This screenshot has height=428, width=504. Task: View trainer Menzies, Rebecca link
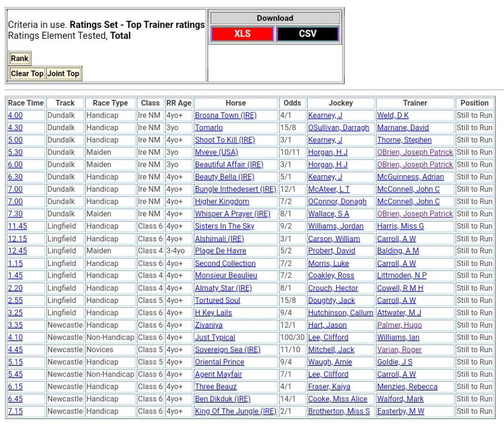(407, 387)
